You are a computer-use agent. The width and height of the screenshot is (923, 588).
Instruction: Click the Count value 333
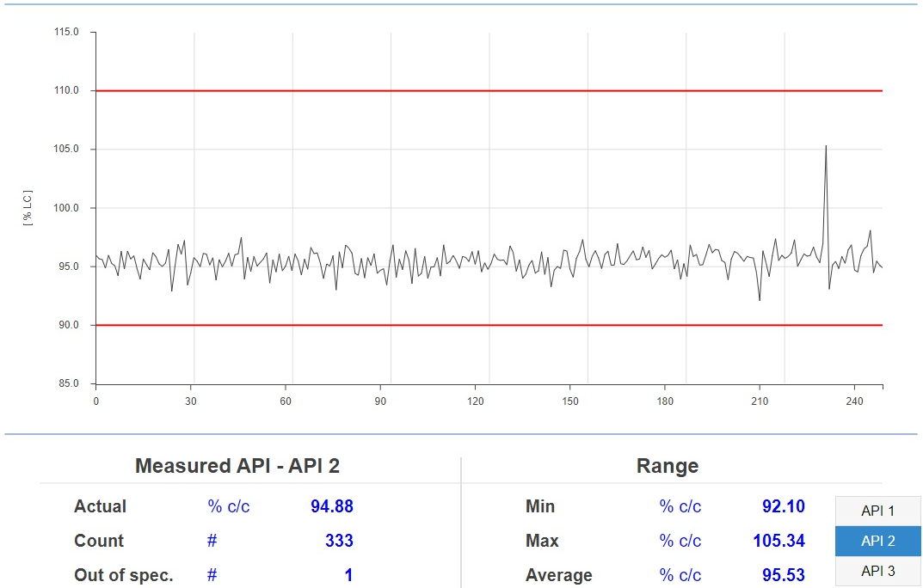pyautogui.click(x=339, y=541)
